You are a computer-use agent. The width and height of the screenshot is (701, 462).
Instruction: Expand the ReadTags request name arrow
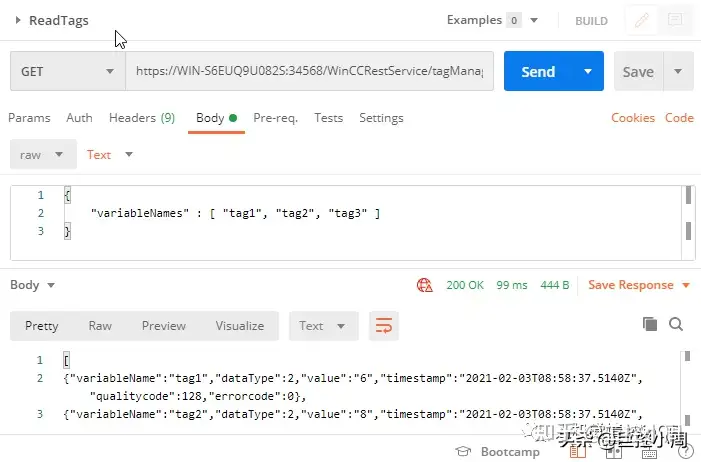pyautogui.click(x=18, y=20)
